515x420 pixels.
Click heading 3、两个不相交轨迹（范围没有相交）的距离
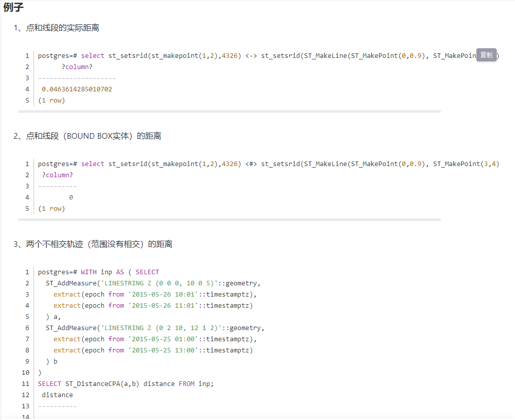(93, 244)
